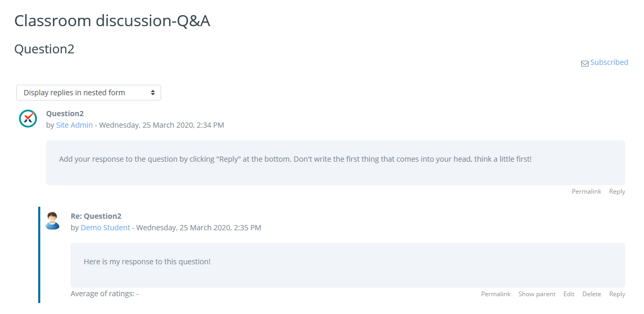Open the Display replies in nested form dropdown
Image resolution: width=644 pixels, height=314 pixels.
88,93
